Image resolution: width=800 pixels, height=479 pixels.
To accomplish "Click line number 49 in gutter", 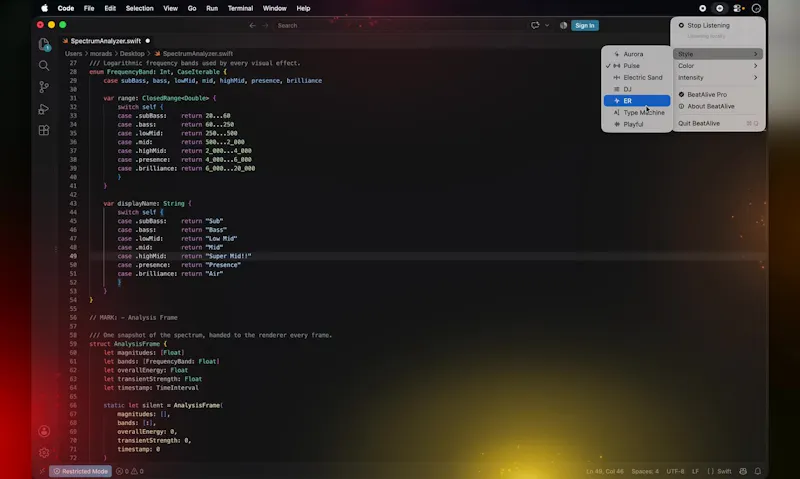I will (x=73, y=256).
